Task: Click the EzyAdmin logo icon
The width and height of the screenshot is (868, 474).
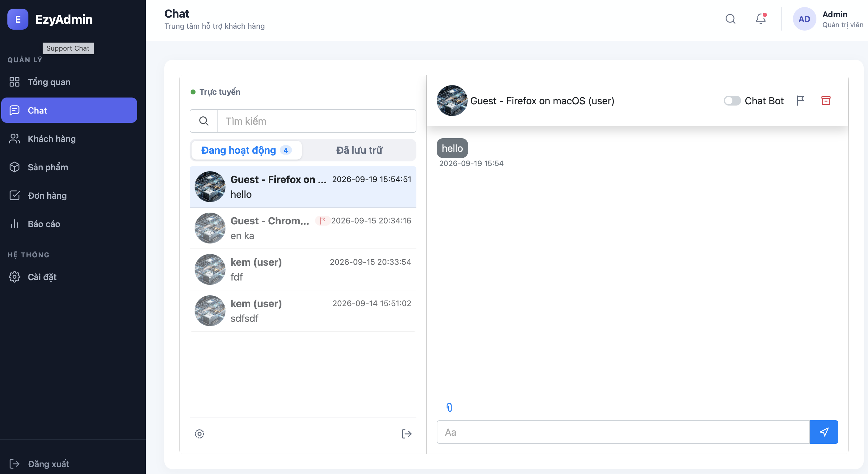Action: [18, 19]
